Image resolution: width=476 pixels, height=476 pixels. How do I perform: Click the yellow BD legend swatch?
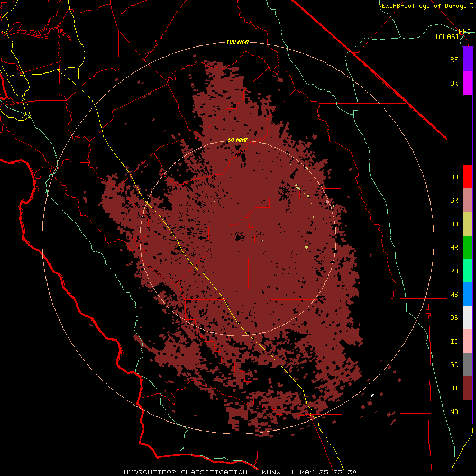(x=467, y=224)
